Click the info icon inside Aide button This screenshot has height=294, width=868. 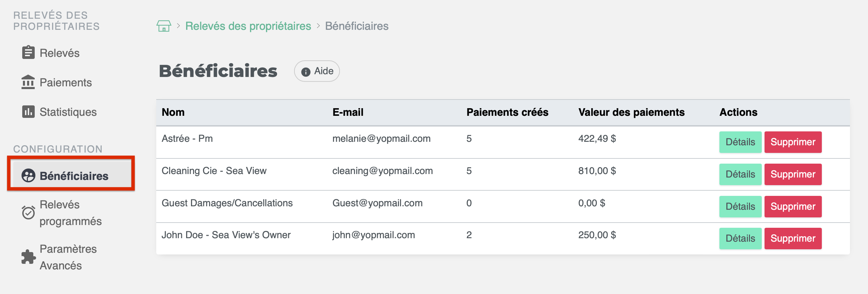pos(306,72)
